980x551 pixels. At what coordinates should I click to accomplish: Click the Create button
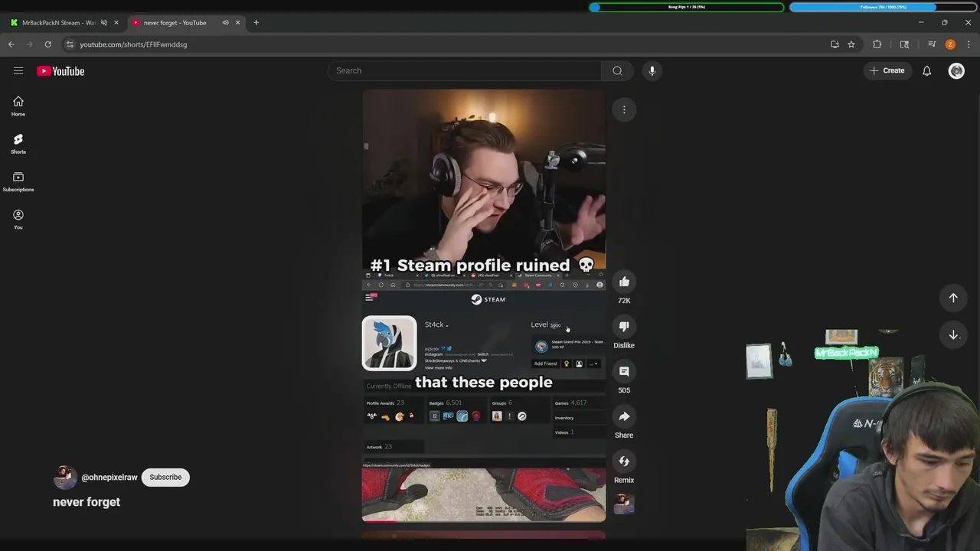click(887, 70)
